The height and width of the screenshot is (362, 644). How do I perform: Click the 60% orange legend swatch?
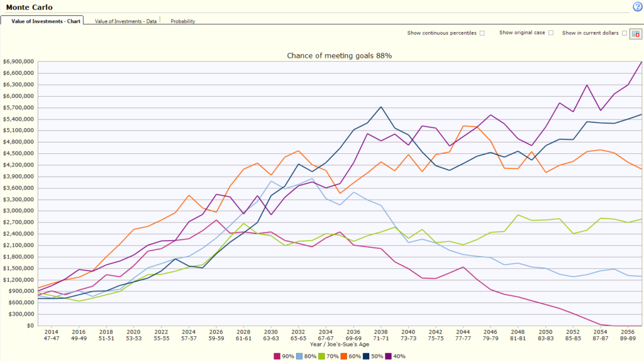[344, 356]
